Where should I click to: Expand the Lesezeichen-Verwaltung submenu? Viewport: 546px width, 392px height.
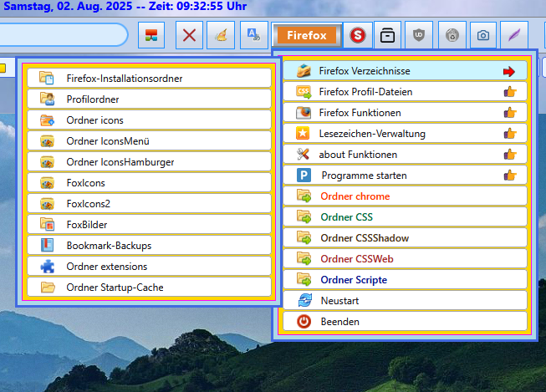coord(405,134)
